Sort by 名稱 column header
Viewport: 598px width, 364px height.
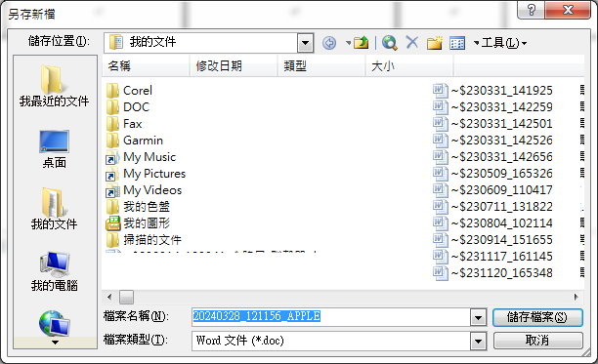tap(146, 66)
